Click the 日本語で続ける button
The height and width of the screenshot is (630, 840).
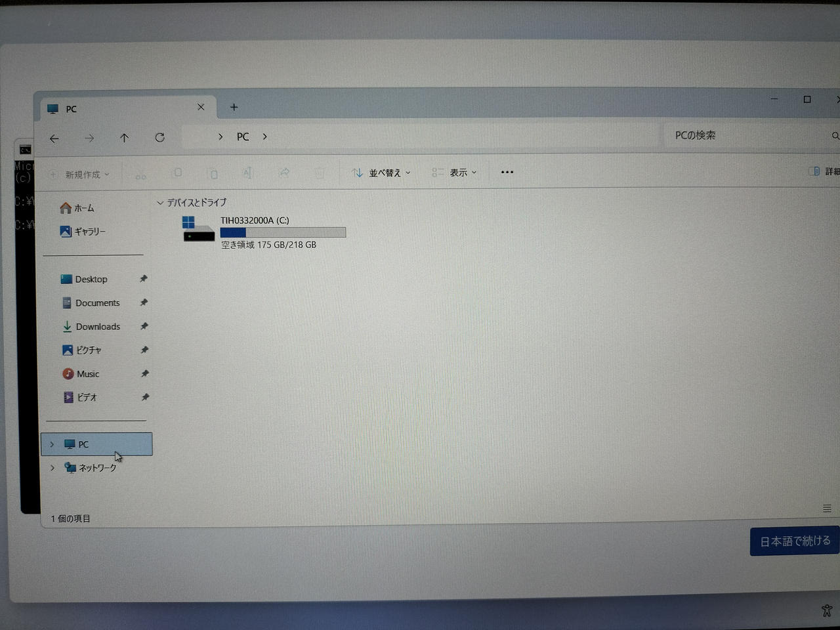tap(795, 541)
